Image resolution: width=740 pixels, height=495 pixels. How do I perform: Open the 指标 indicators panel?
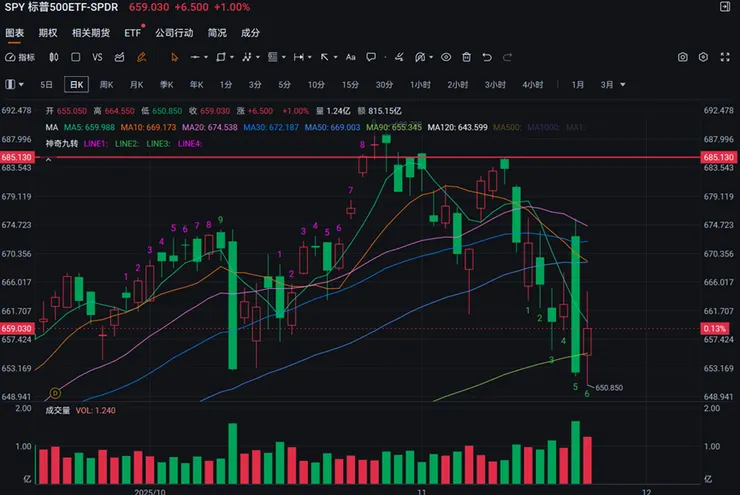click(20, 57)
